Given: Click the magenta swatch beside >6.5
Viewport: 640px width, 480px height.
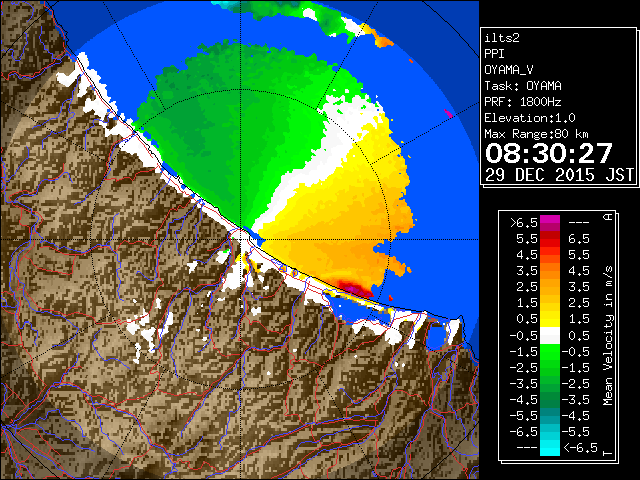Looking at the screenshot, I should point(550,222).
